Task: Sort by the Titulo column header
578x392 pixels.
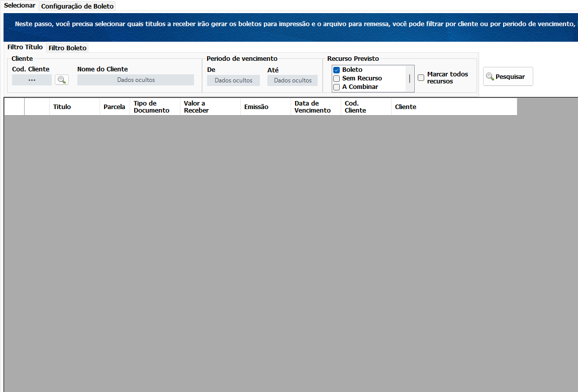Action: click(74, 107)
